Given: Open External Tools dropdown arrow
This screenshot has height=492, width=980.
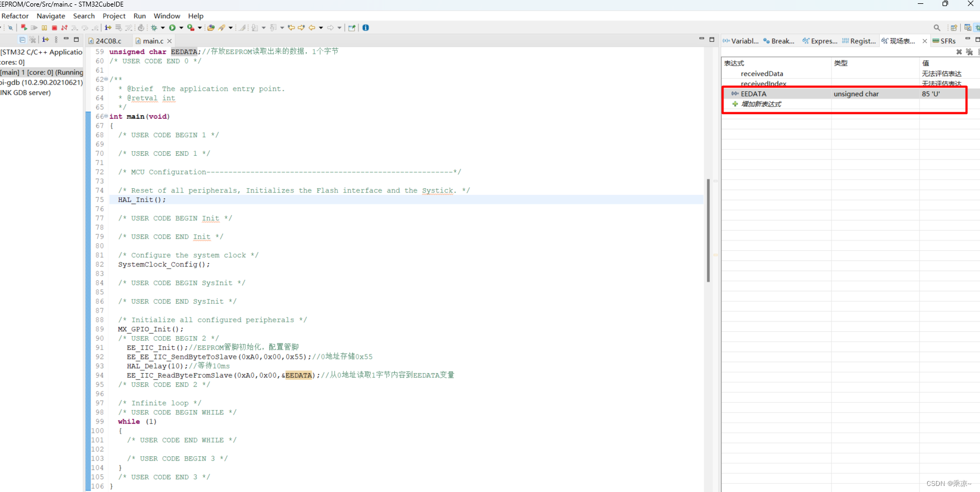Looking at the screenshot, I should point(200,28).
